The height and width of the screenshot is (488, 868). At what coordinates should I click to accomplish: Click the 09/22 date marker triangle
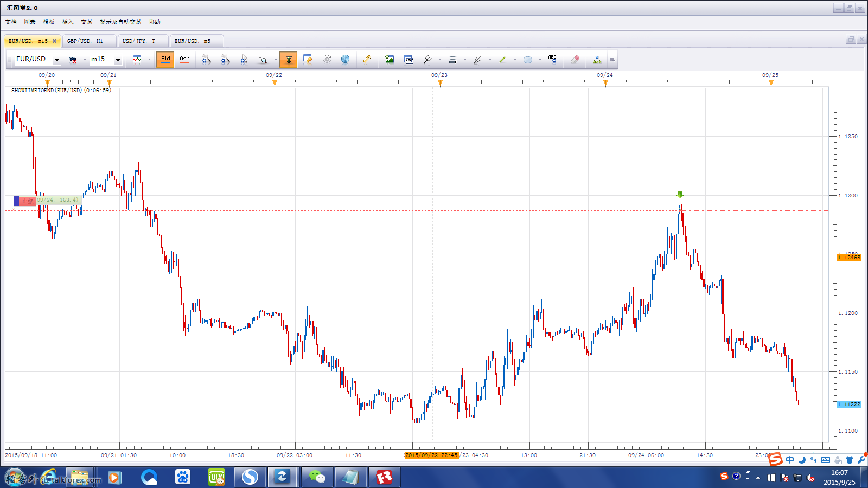[x=275, y=83]
